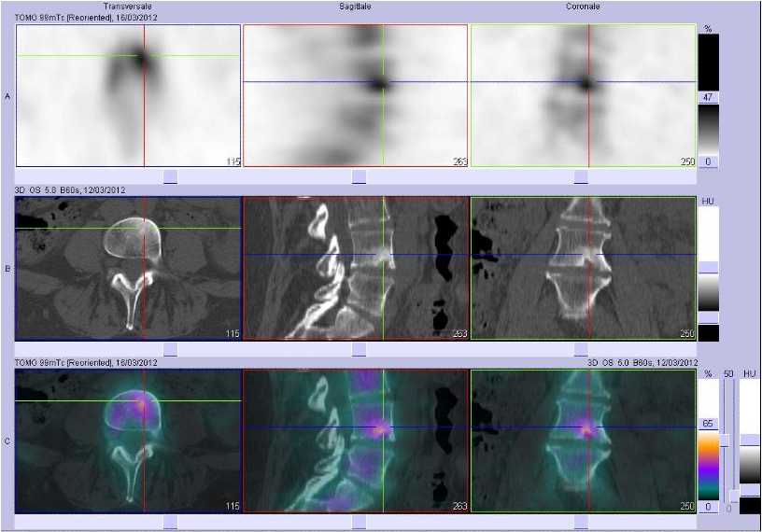Click slice number 250 in row A coronal view
The image size is (762, 532).
[687, 161]
